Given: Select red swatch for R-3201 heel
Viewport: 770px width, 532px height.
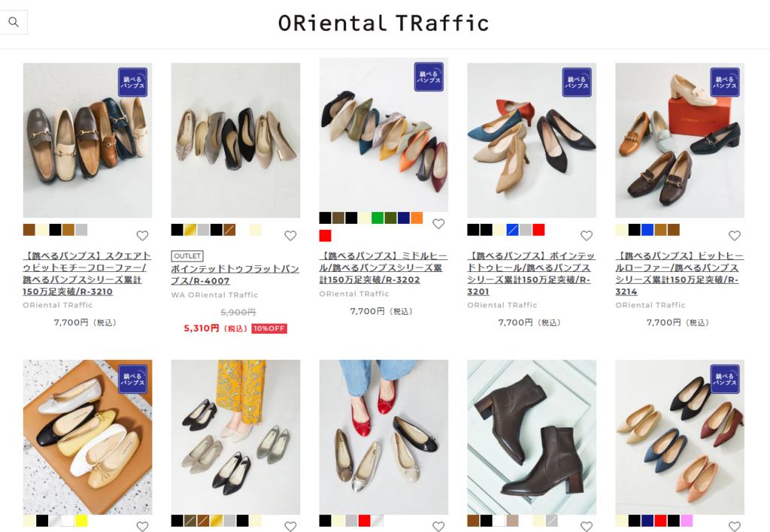Looking at the screenshot, I should pos(538,230).
